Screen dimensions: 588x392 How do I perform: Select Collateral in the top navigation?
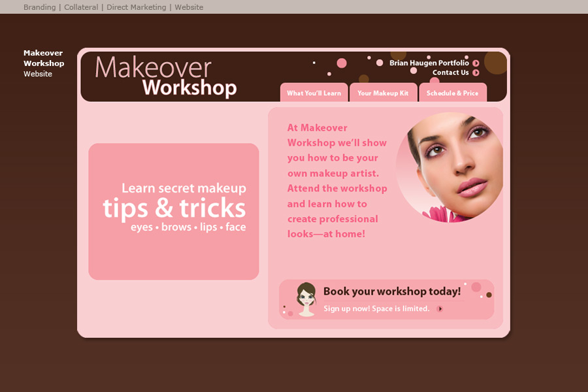click(x=81, y=7)
